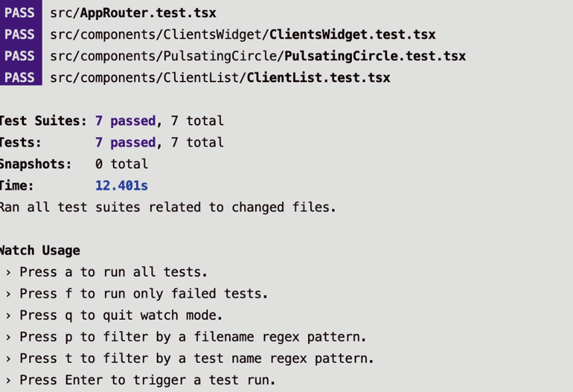Select the "Press a to run all tests" line
This screenshot has width=573, height=392.
113,272
